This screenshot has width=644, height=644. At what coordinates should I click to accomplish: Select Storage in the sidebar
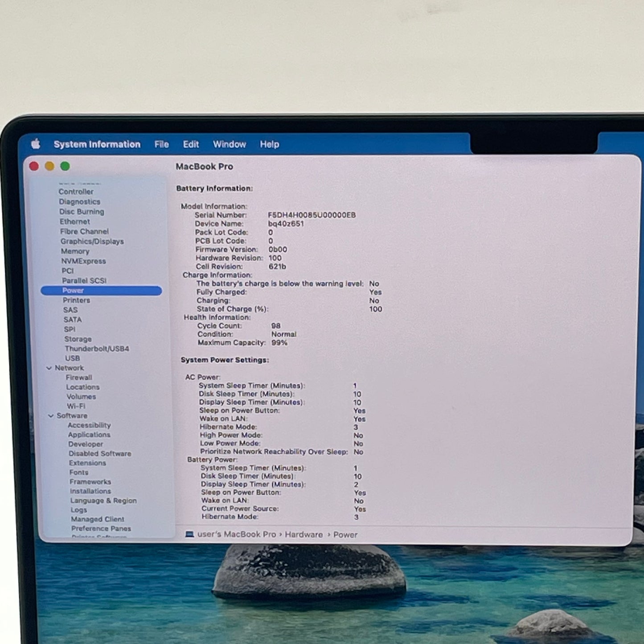pyautogui.click(x=78, y=339)
